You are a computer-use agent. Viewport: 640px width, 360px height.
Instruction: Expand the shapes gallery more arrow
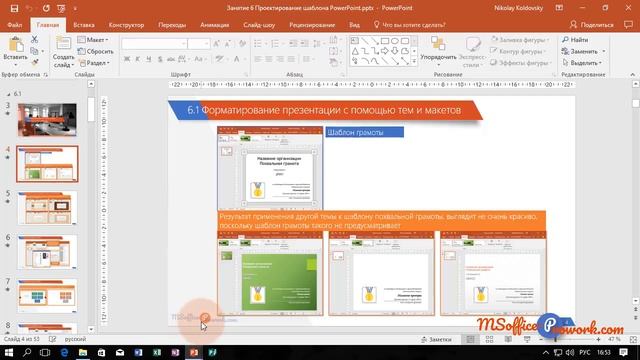(414, 61)
